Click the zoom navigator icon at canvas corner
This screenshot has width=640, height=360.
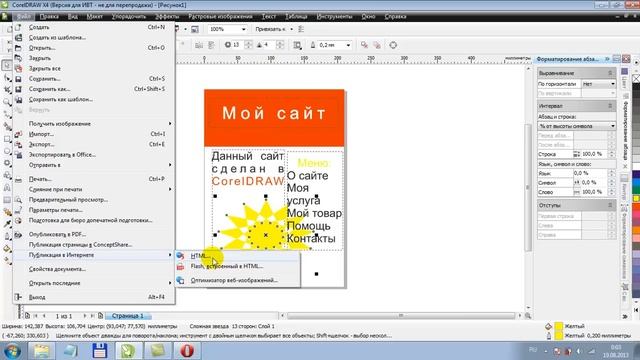click(x=528, y=316)
